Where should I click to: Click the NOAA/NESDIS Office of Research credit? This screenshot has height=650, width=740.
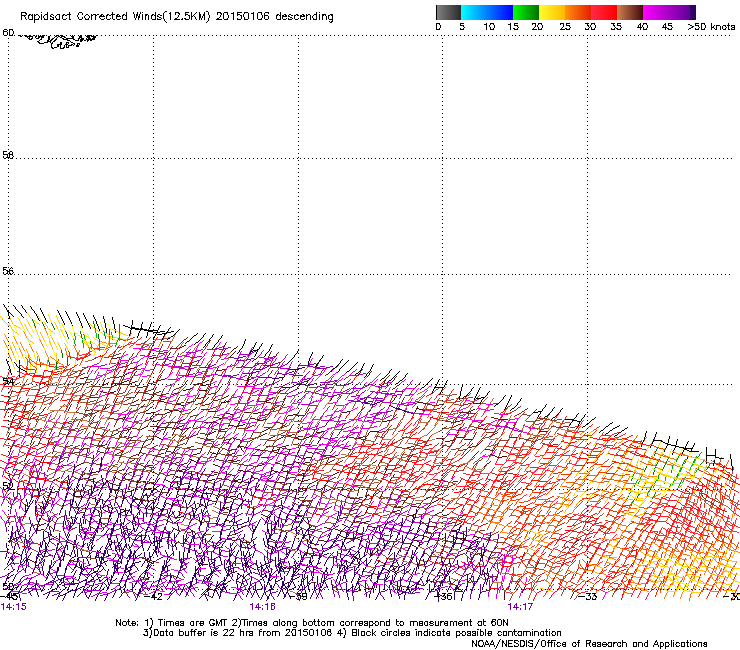tap(589, 644)
